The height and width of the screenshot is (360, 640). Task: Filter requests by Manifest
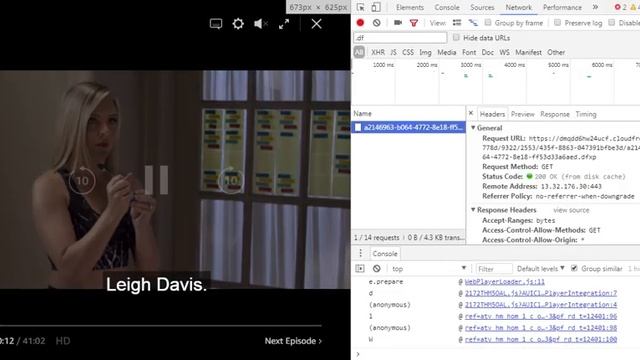[x=529, y=52]
